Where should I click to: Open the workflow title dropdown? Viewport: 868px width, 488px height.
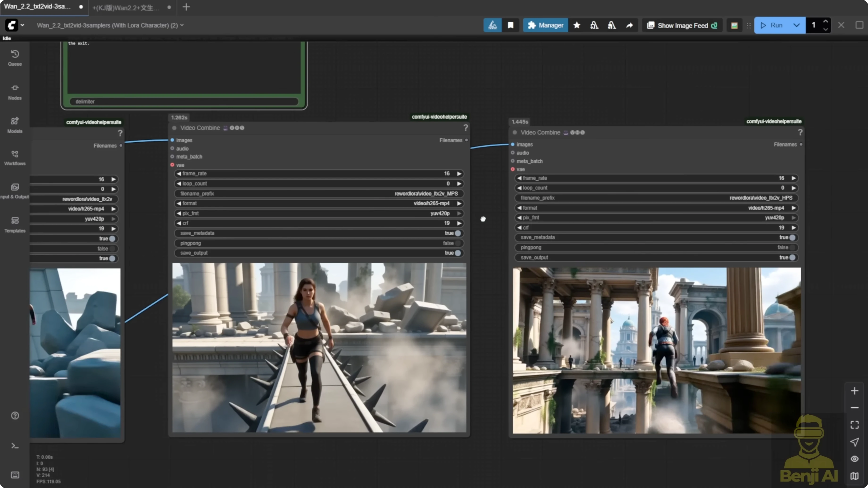click(182, 25)
